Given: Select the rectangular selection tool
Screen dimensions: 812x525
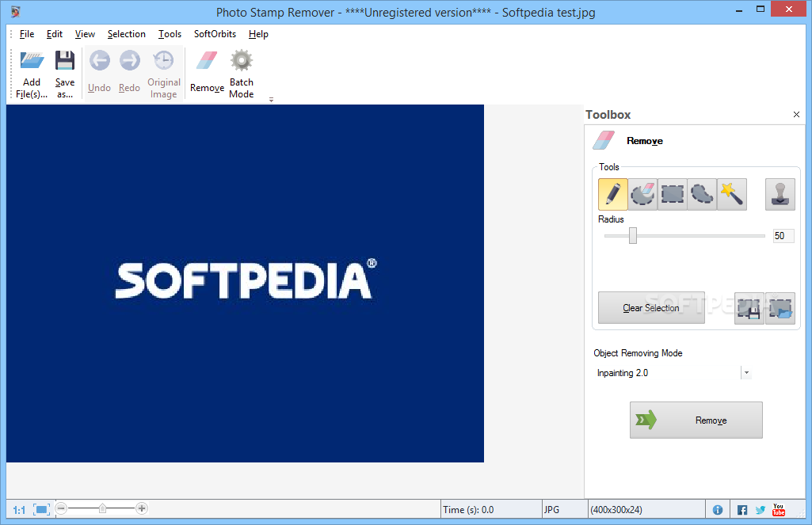Looking at the screenshot, I should coord(673,194).
